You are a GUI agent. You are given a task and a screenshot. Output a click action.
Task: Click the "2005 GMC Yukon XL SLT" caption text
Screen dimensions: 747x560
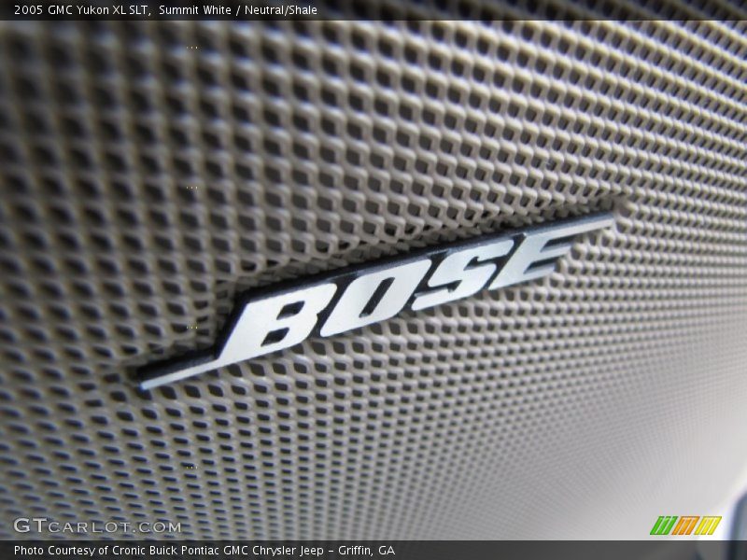pos(82,10)
